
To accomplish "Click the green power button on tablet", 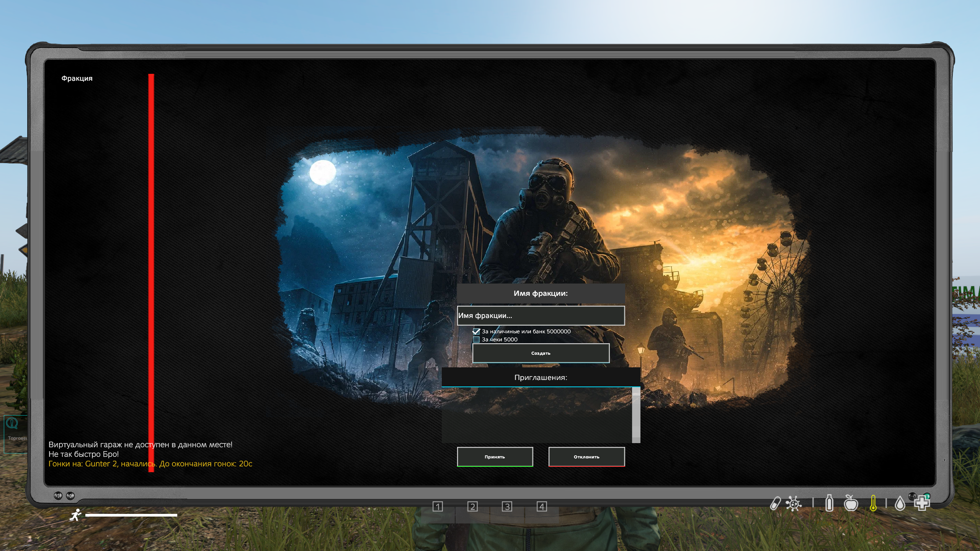I will [x=927, y=496].
